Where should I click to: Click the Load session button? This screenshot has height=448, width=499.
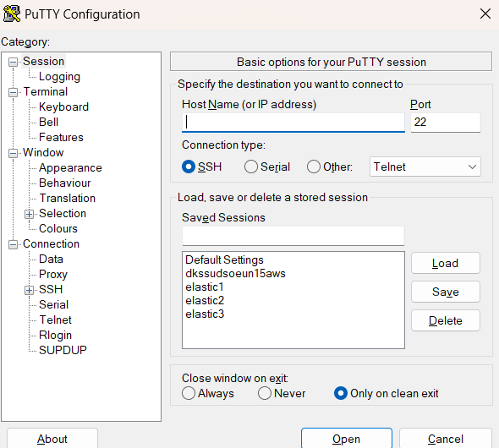click(445, 263)
